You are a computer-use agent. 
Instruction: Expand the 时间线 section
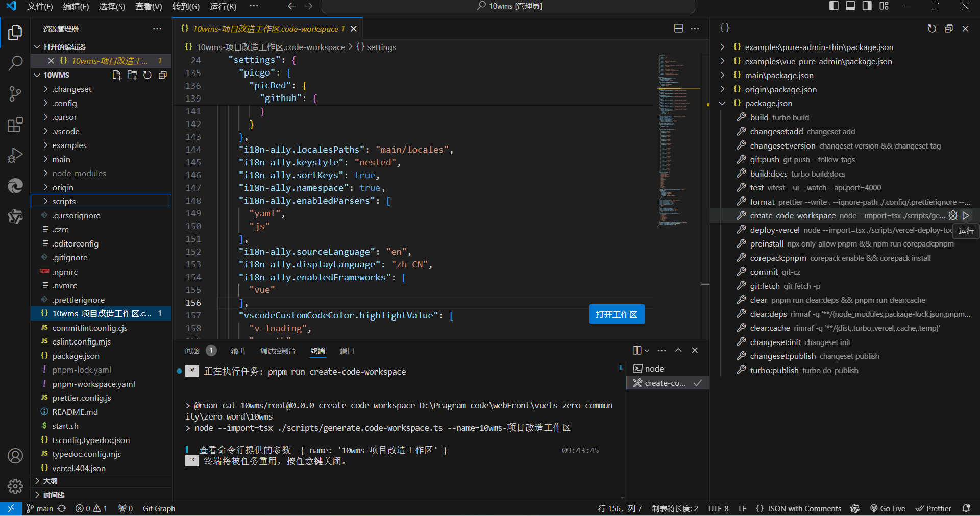coord(101,495)
